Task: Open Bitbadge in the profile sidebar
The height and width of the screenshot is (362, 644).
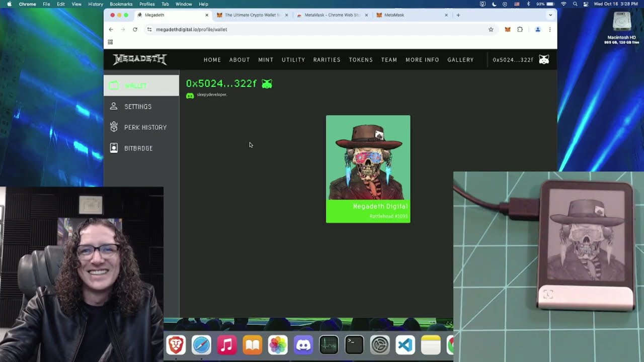Action: click(141, 148)
